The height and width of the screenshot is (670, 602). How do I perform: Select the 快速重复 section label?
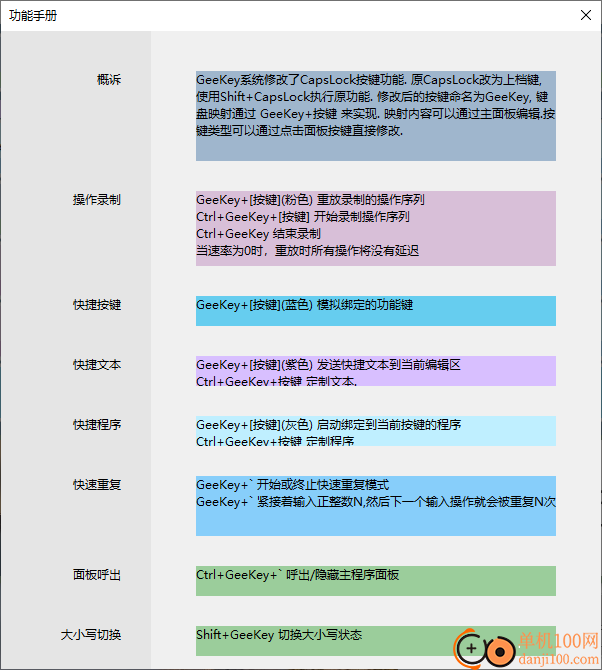coord(97,485)
